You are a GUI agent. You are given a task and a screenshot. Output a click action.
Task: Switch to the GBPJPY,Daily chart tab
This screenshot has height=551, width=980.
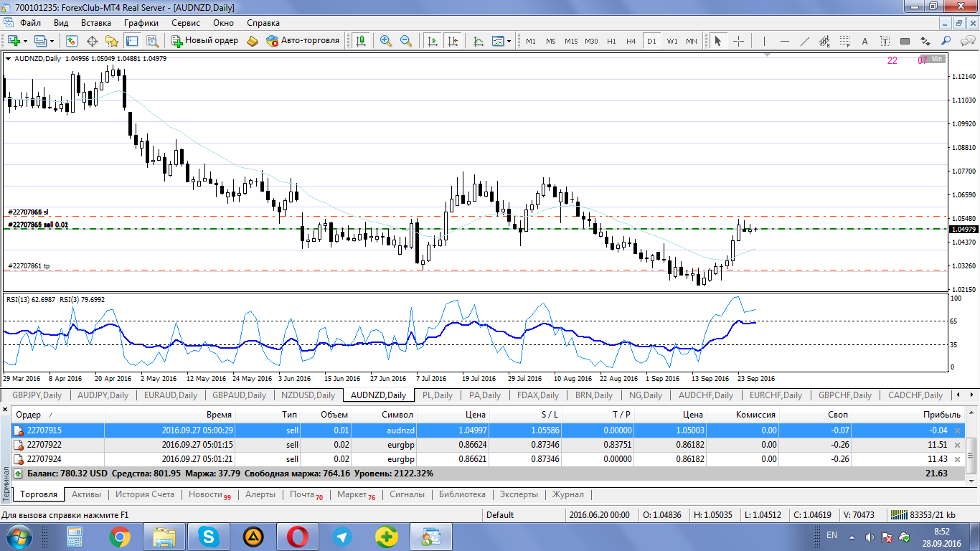pos(37,395)
